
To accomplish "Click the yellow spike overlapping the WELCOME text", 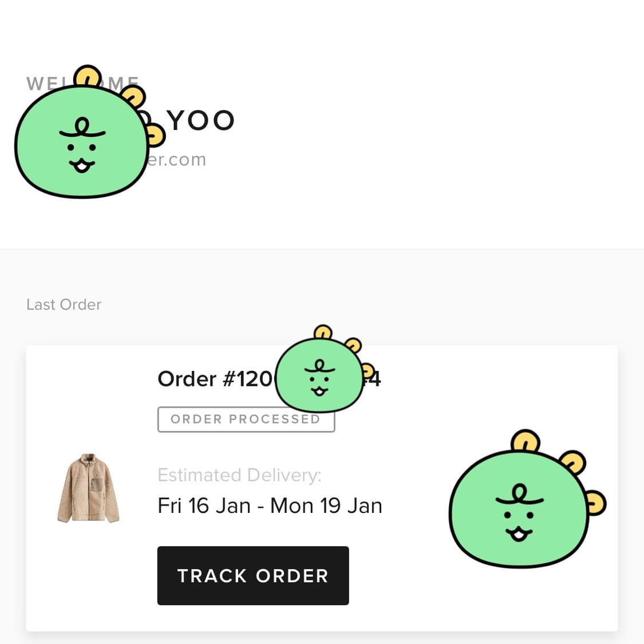I will (x=89, y=76).
